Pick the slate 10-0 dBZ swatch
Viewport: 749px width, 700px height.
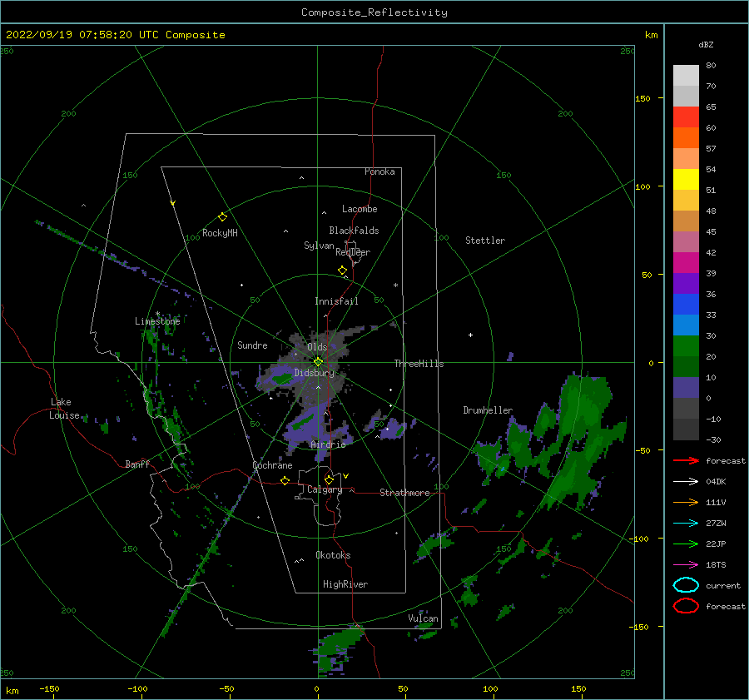pyautogui.click(x=686, y=388)
